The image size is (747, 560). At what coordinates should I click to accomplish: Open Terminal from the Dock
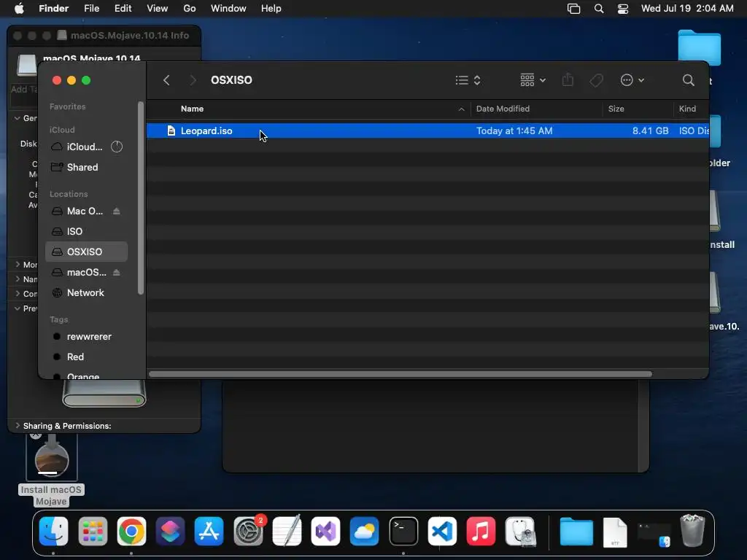[x=403, y=531]
